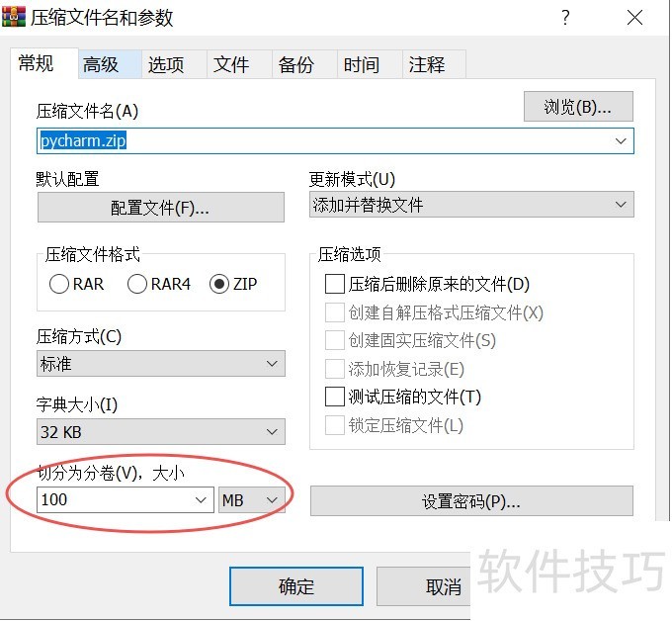Enable delete original files after compression
This screenshot has height=621, width=672.
[334, 285]
